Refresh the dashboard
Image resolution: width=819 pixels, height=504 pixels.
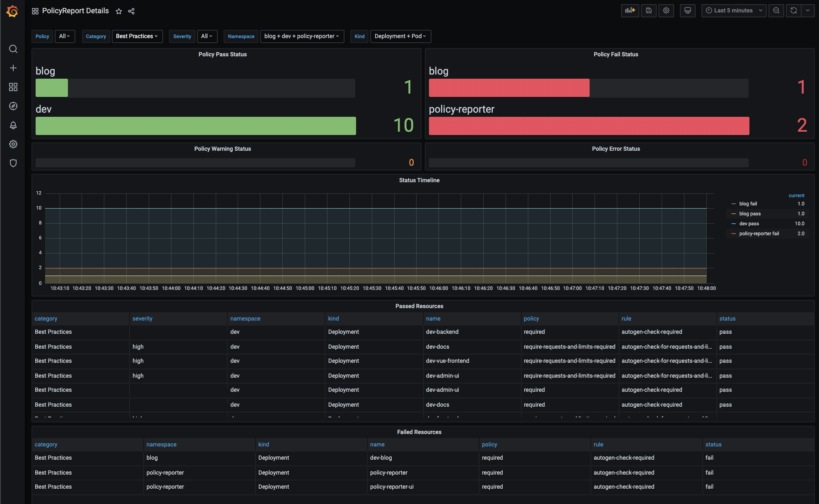(x=794, y=11)
